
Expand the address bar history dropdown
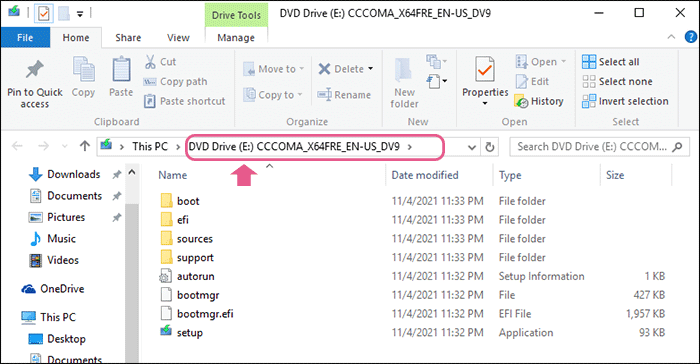[471, 147]
